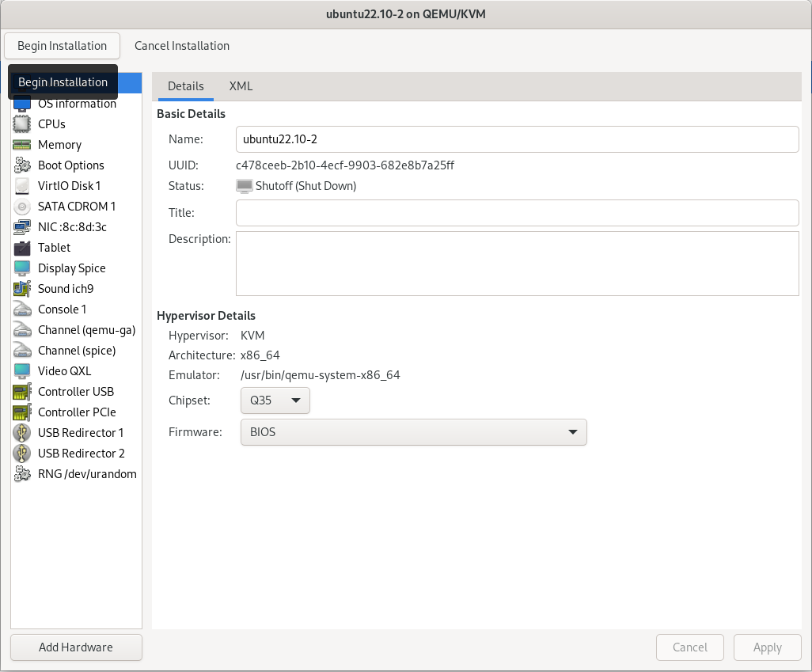Click Cancel Installation in the toolbar
Viewport: 812px width, 672px height.
point(182,46)
